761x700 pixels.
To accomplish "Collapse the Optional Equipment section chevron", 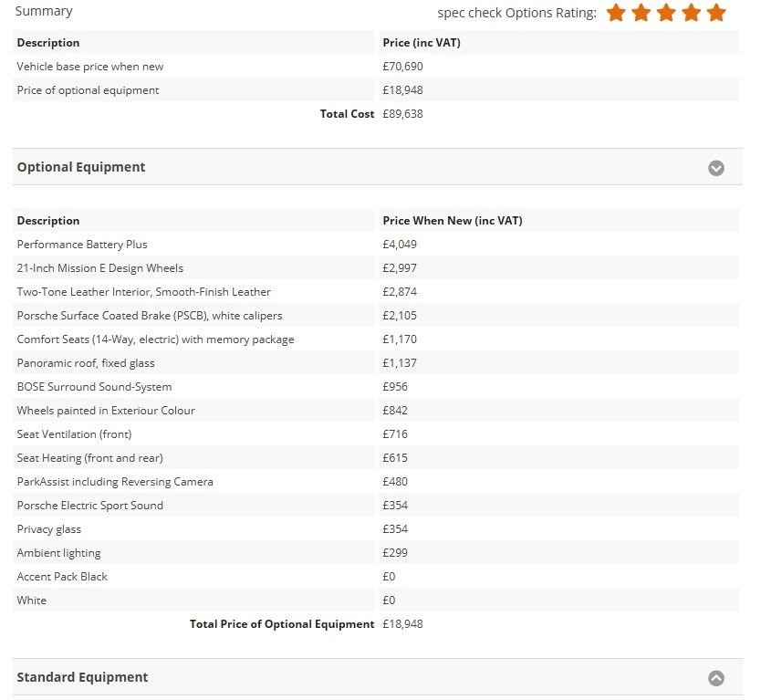I will [x=716, y=168].
